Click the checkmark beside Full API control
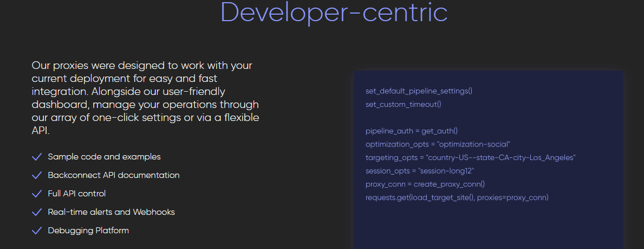Viewport: 644px width, 249px height. 37,194
